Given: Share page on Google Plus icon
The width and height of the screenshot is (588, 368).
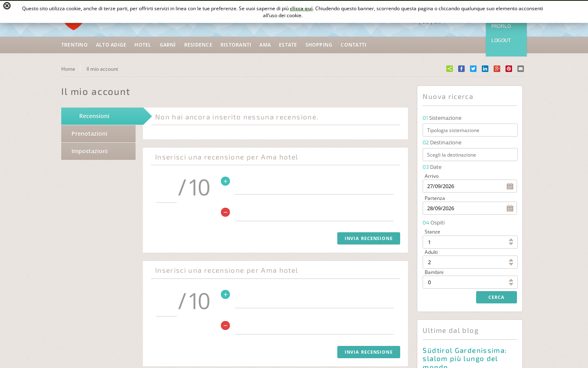Looking at the screenshot, I should 497,69.
